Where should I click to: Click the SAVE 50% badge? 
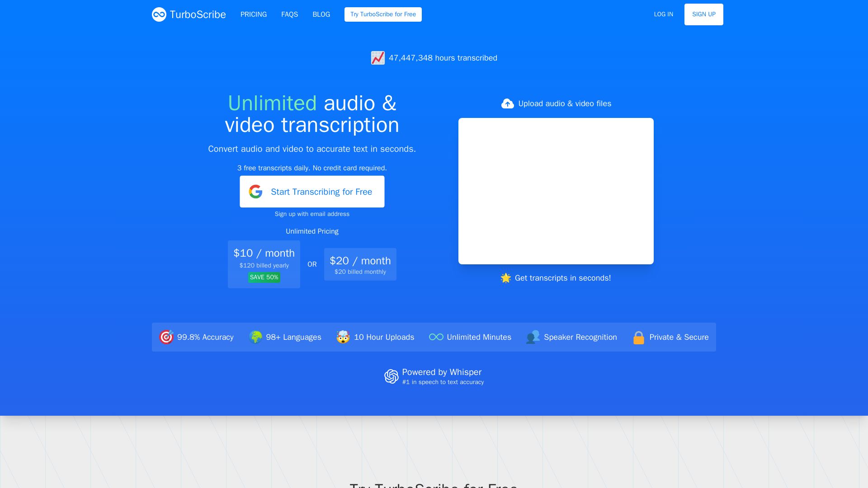point(264,277)
